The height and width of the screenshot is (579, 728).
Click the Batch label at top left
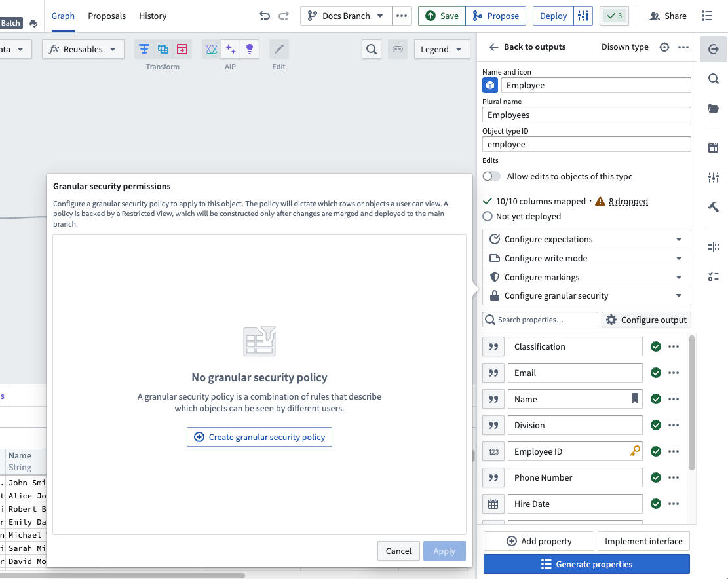[x=10, y=23]
